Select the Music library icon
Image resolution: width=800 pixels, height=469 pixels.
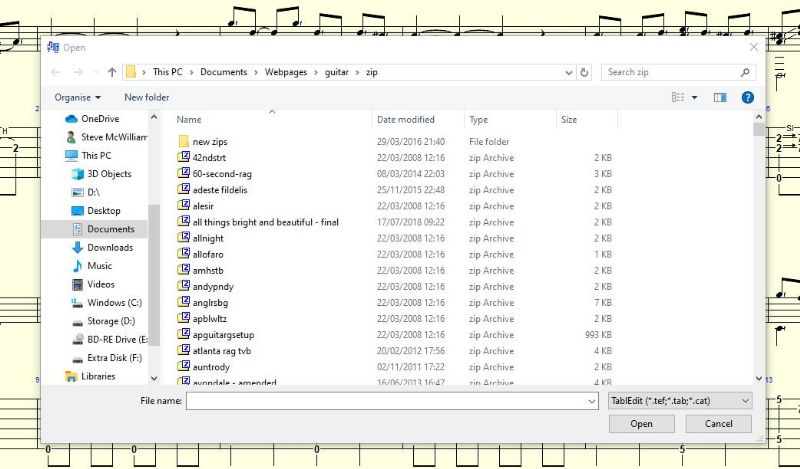[77, 266]
